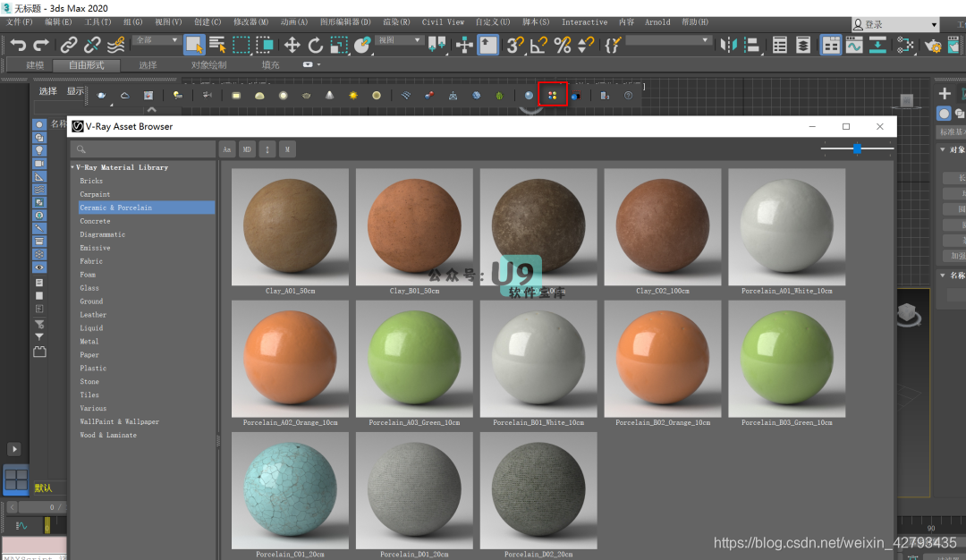This screenshot has width=966, height=560.
Task: Click the Asset Browser search field
Action: [143, 149]
